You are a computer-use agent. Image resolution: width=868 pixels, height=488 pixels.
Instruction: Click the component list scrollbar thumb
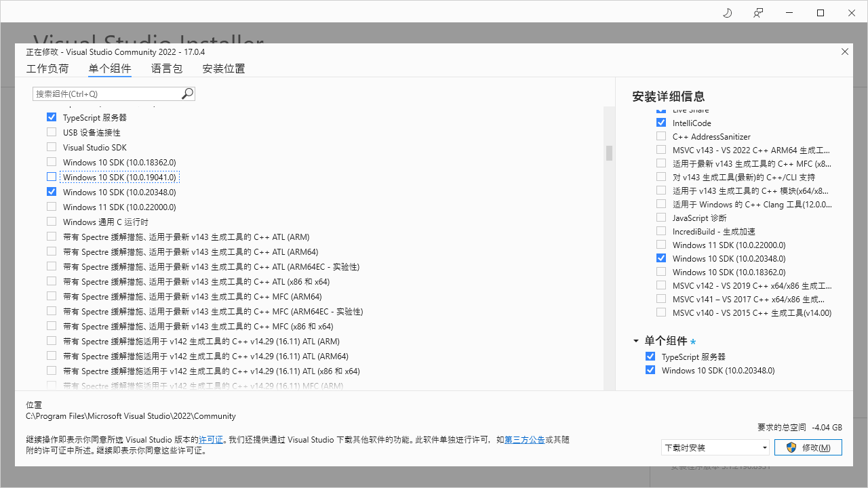tap(609, 153)
